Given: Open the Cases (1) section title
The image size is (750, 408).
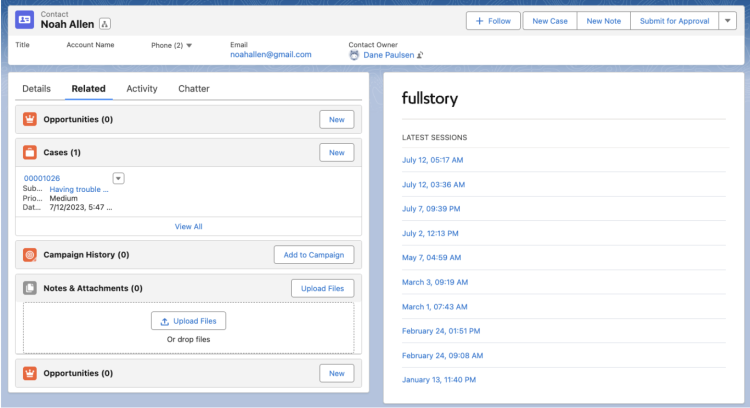Looking at the screenshot, I should click(x=62, y=153).
